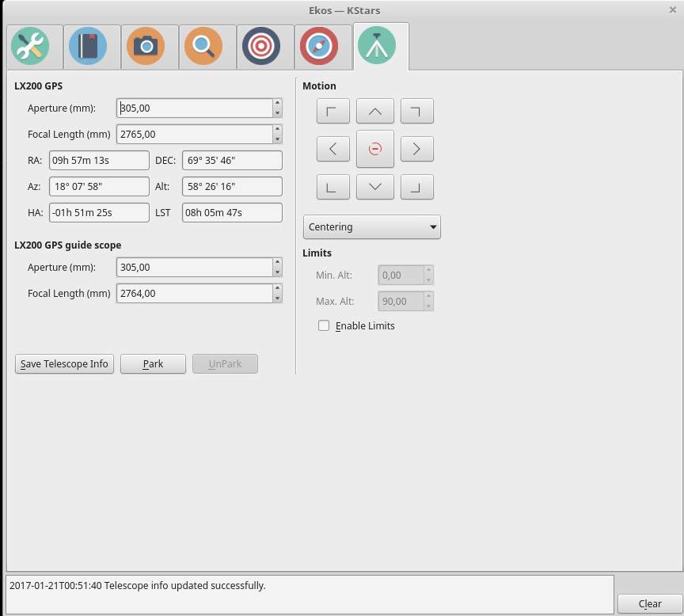684x616 pixels.
Task: Click the DEC field 69° 35' 46"
Action: (x=232, y=161)
